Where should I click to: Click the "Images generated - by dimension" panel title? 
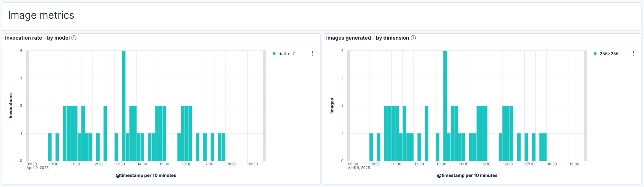point(367,38)
